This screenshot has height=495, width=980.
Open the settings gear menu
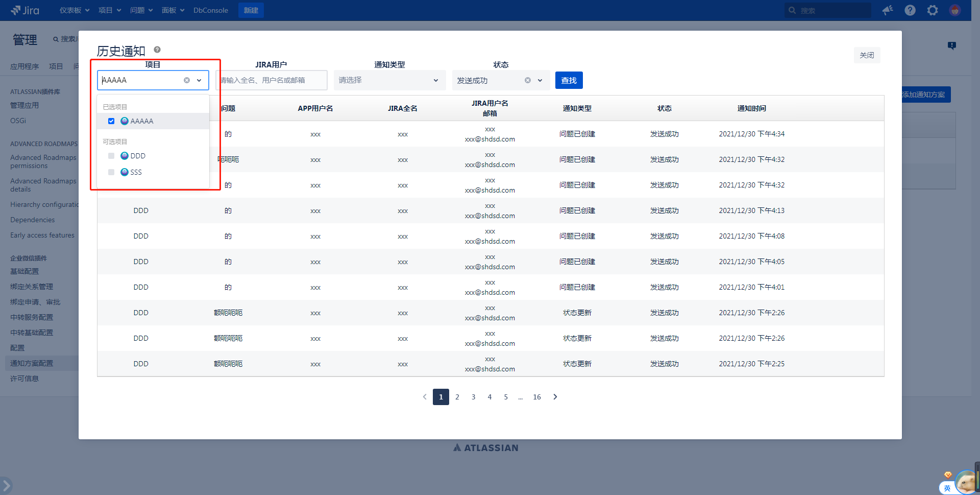(933, 10)
